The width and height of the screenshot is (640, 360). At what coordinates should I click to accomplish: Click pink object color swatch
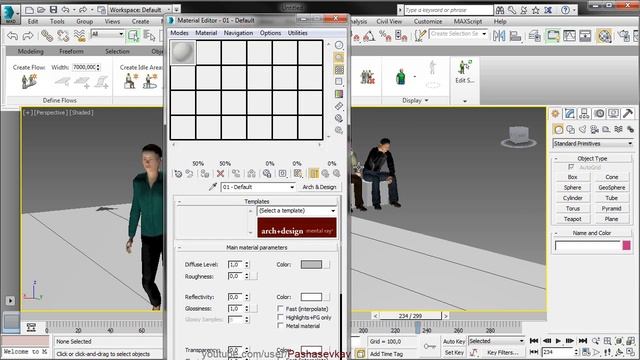coord(627,245)
